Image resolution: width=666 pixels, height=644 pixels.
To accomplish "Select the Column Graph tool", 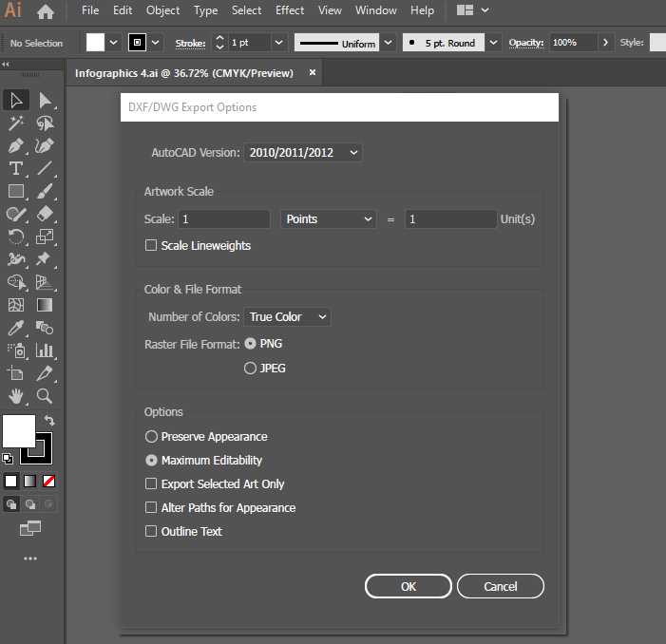I will [45, 350].
